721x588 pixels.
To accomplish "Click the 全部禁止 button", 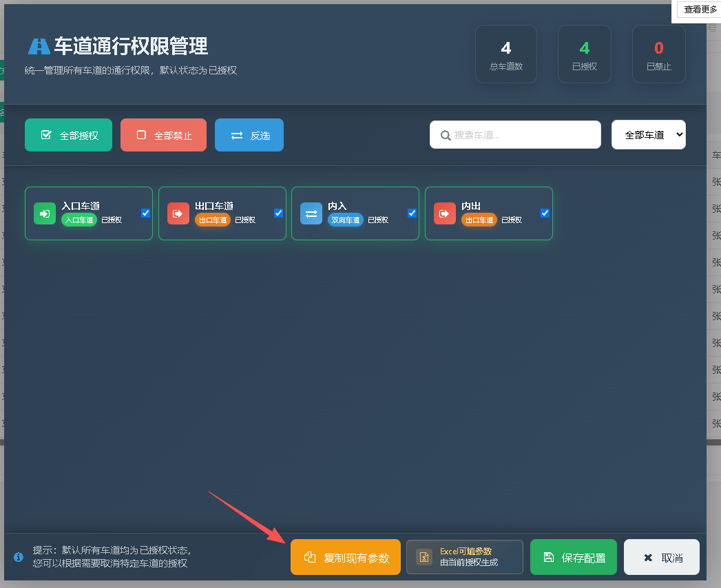I will (x=163, y=135).
